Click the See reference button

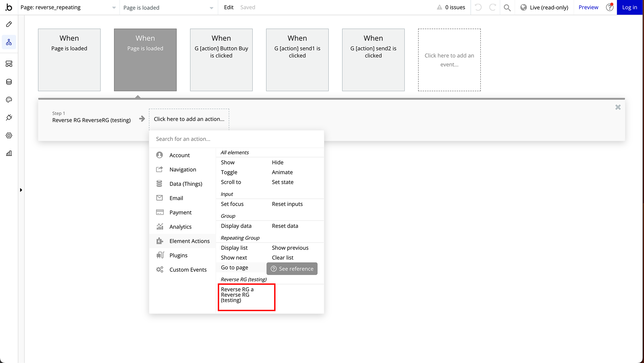pos(292,269)
